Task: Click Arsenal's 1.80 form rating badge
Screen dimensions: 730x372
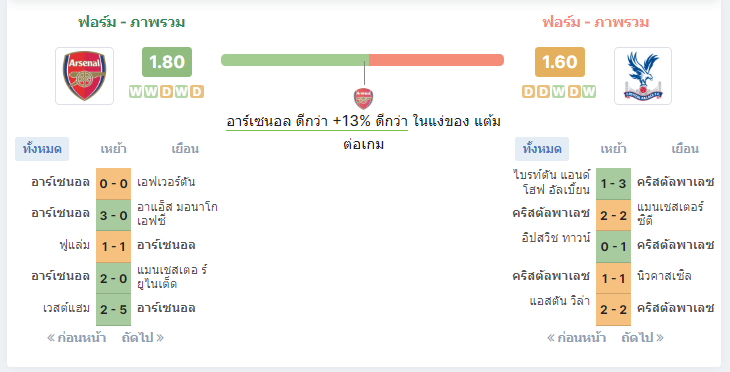Action: click(167, 62)
